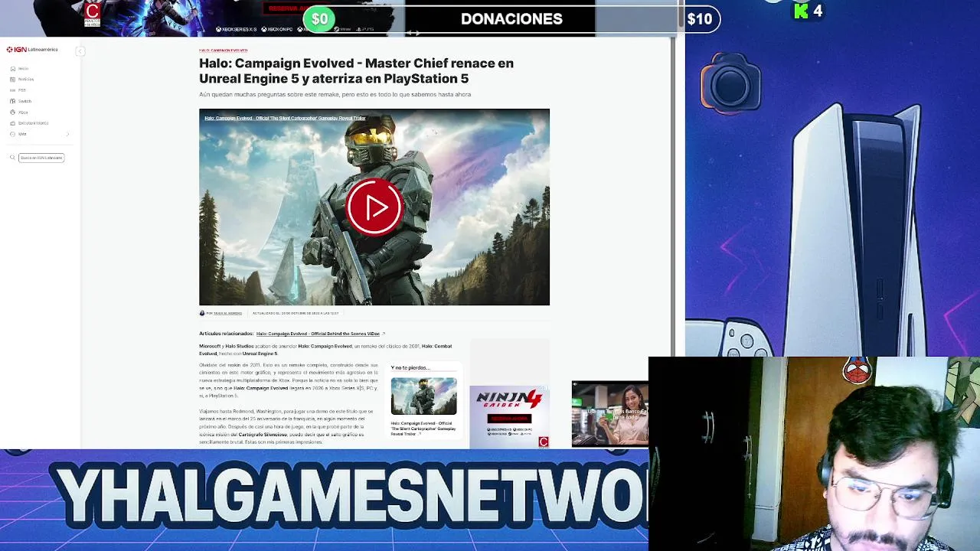The image size is (980, 551).
Task: Open the IGN Latinoamérica logo link
Action: tap(32, 50)
